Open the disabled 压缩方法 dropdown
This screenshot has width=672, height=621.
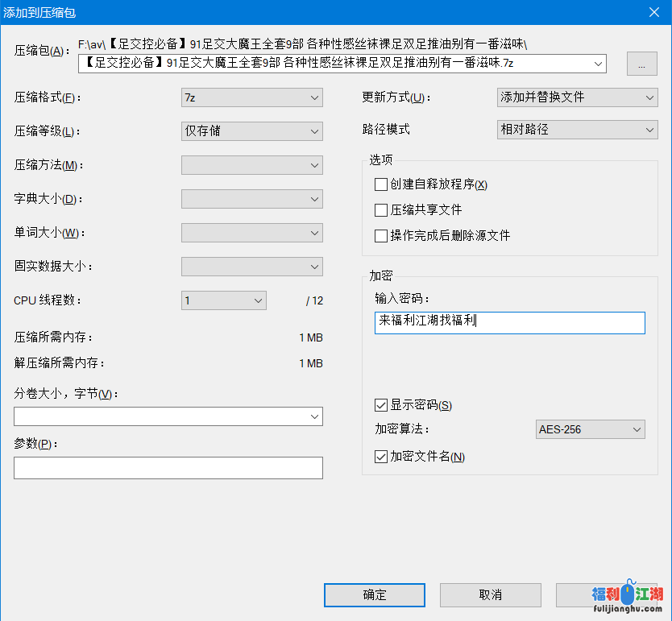pos(251,165)
